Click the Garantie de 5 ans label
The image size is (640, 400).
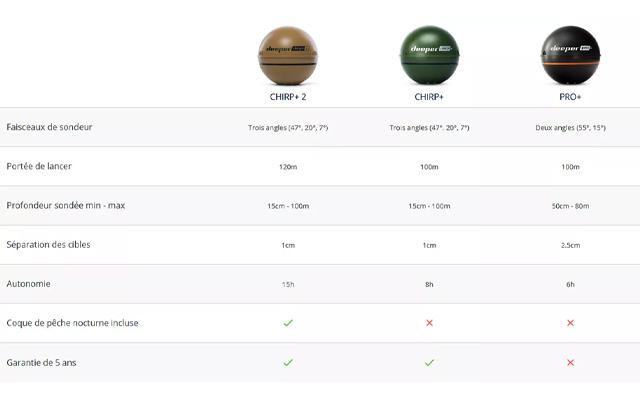click(x=41, y=362)
